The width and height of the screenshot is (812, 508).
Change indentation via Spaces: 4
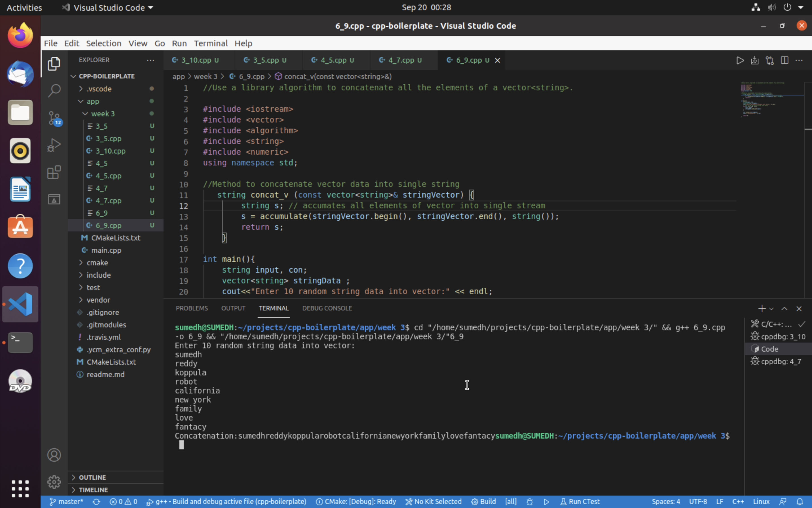[x=666, y=502]
